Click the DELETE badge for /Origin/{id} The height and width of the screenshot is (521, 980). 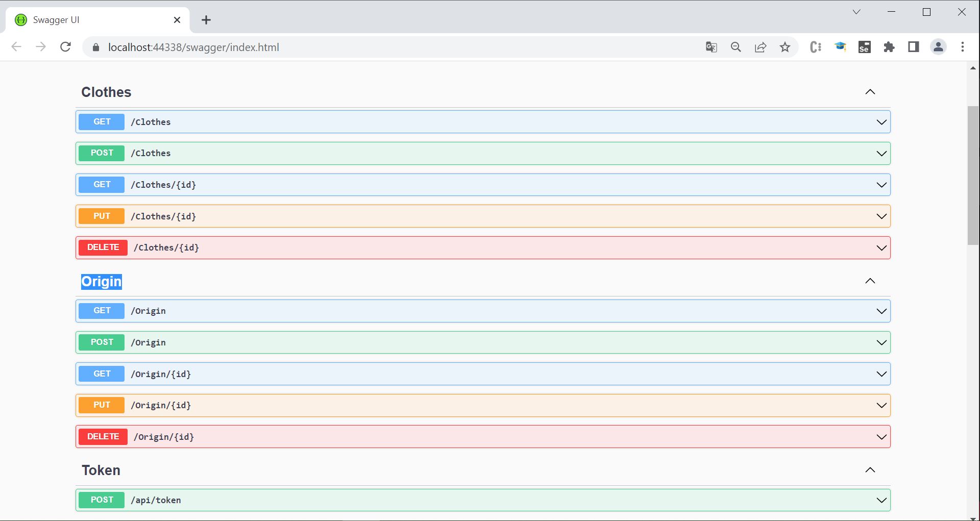(103, 437)
